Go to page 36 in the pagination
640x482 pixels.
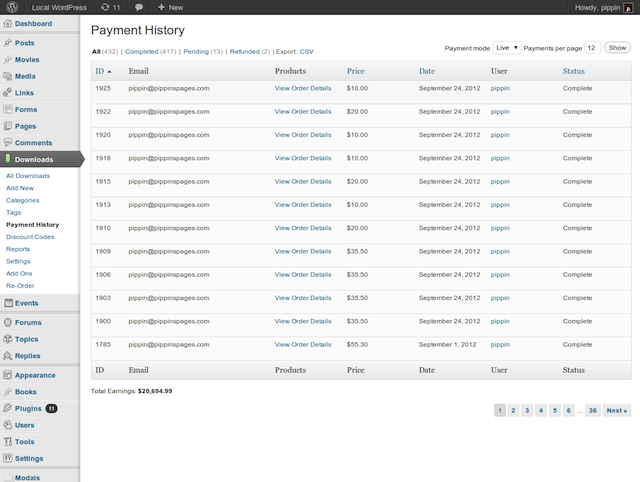click(x=593, y=410)
